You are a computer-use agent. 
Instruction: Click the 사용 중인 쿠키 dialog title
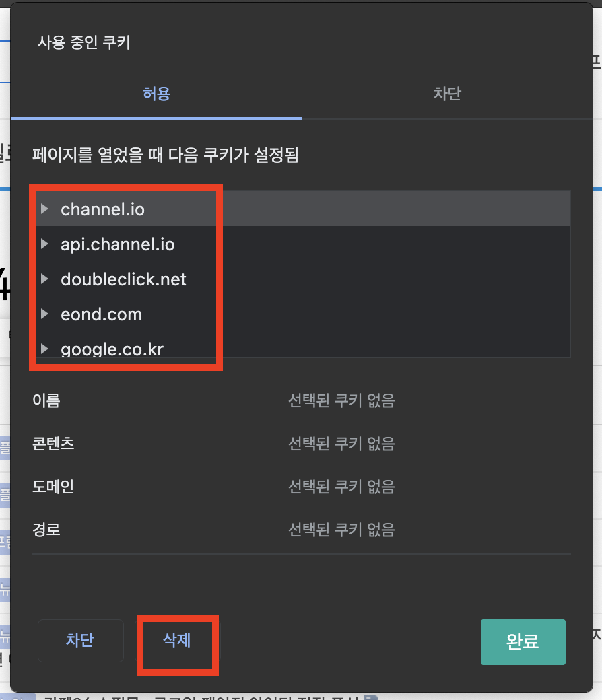[83, 42]
